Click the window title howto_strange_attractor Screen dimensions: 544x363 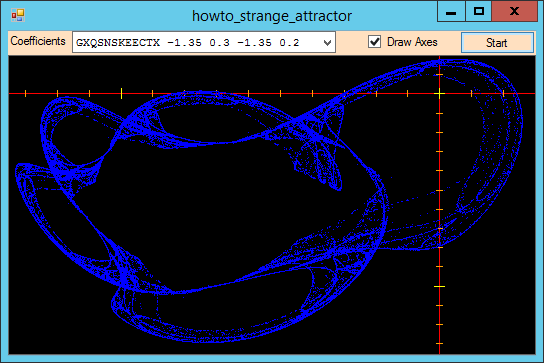[x=272, y=16]
